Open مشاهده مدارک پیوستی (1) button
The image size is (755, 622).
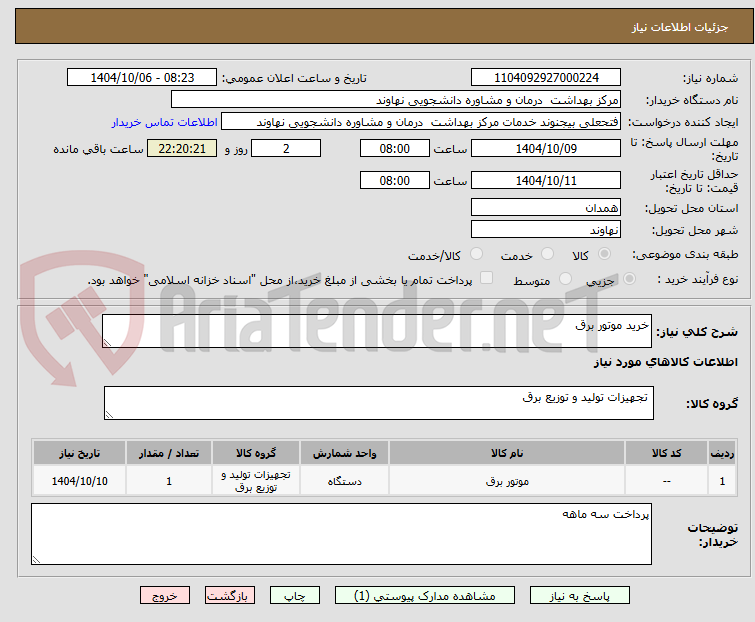point(425,596)
